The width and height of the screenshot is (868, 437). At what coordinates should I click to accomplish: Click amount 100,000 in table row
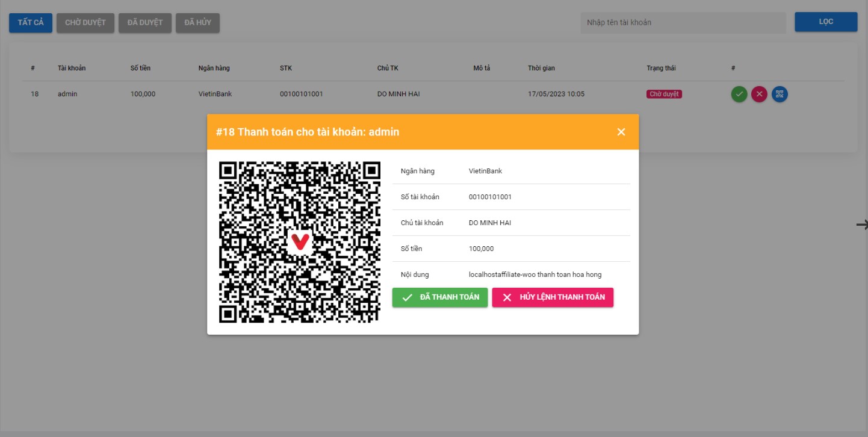tap(143, 94)
